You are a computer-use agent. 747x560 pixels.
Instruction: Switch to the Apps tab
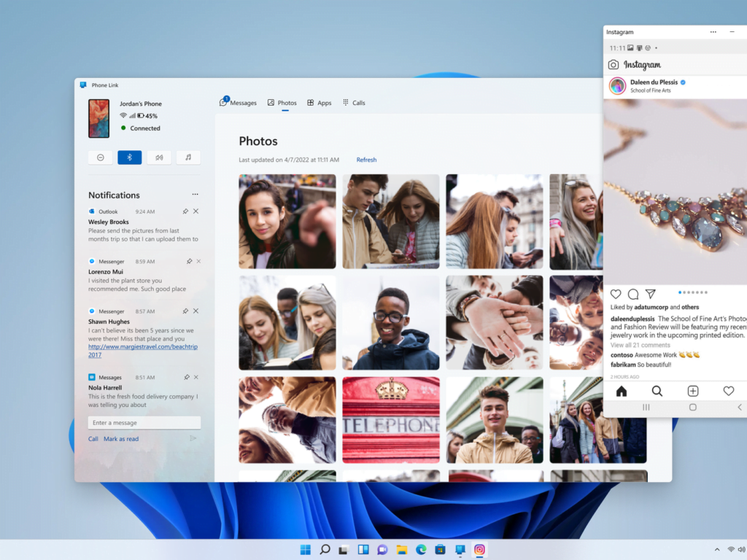point(320,103)
